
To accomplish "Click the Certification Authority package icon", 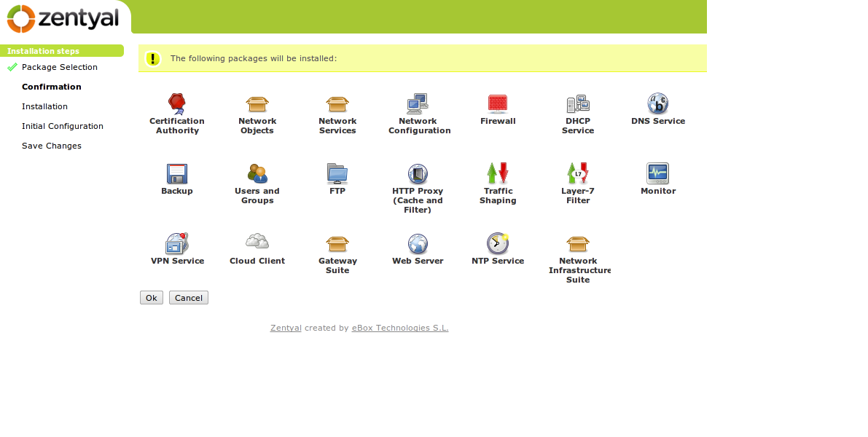I will [177, 103].
